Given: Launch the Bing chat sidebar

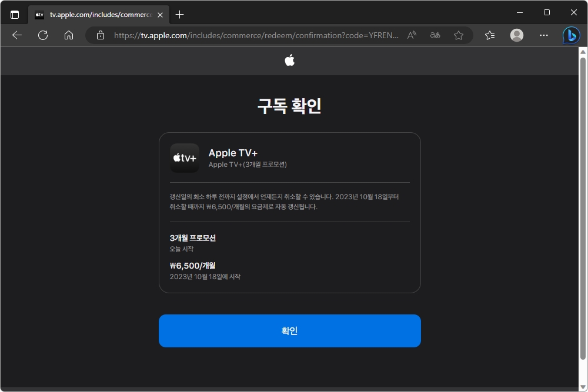Looking at the screenshot, I should click(x=571, y=35).
